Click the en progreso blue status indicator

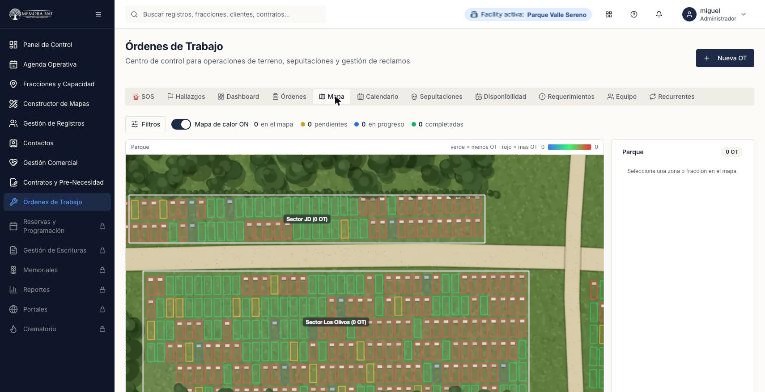[x=379, y=124]
